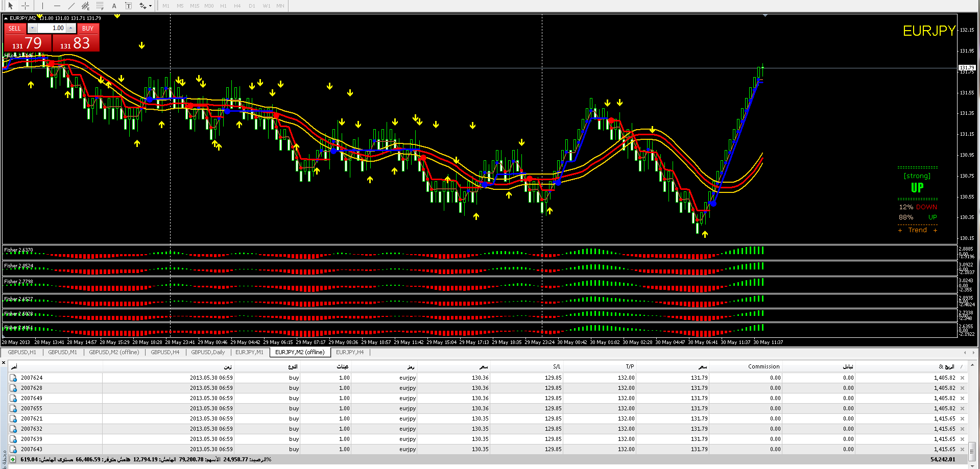The width and height of the screenshot is (980, 469).
Task: Select the Equidistant Channel tool
Action: tap(85, 6)
